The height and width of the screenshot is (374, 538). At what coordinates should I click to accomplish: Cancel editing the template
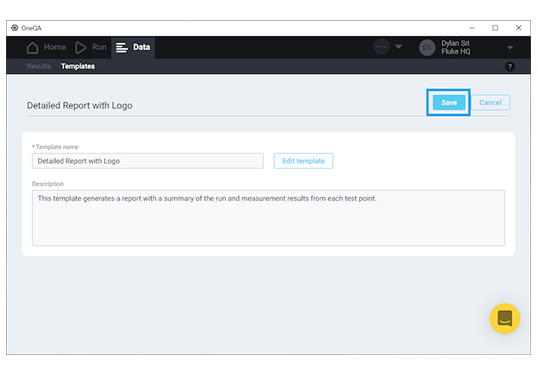490,103
